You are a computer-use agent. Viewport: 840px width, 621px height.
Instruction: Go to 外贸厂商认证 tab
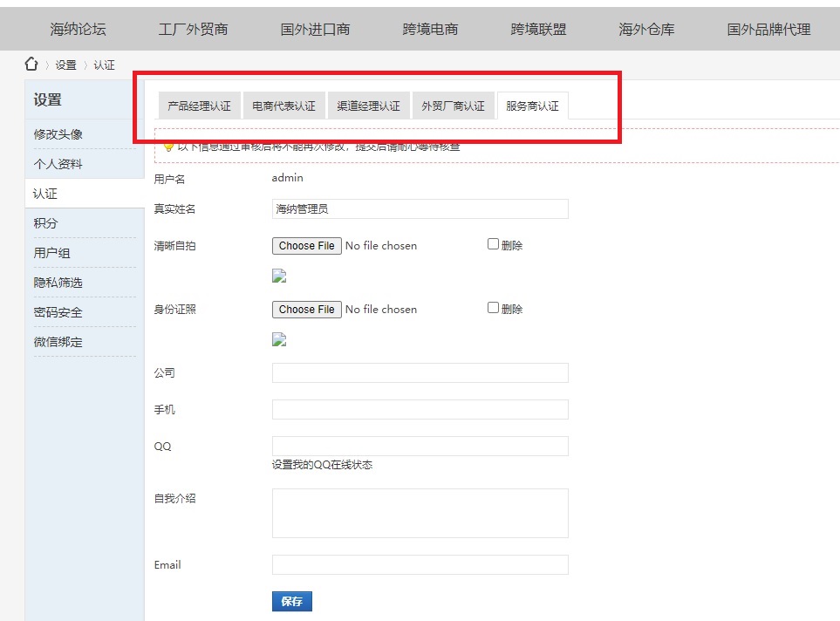click(453, 106)
